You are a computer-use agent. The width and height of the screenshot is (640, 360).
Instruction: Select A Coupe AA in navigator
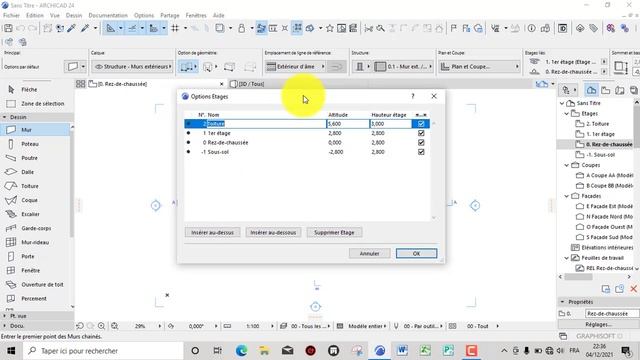tap(609, 176)
